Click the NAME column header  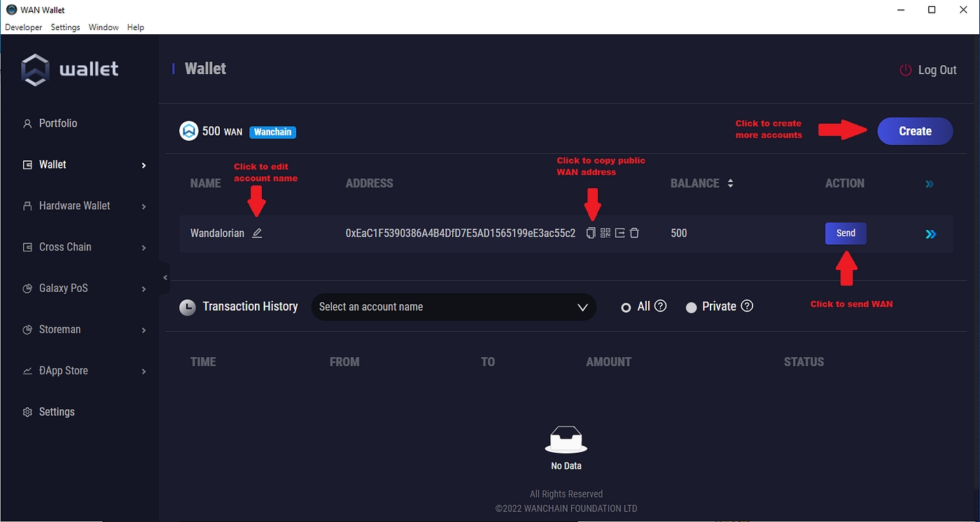206,183
